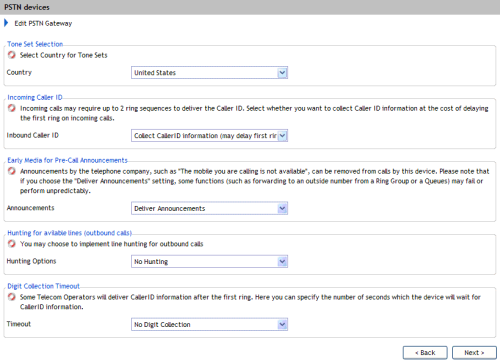Click the Country field label
This screenshot has height=363, width=500.
(x=19, y=72)
